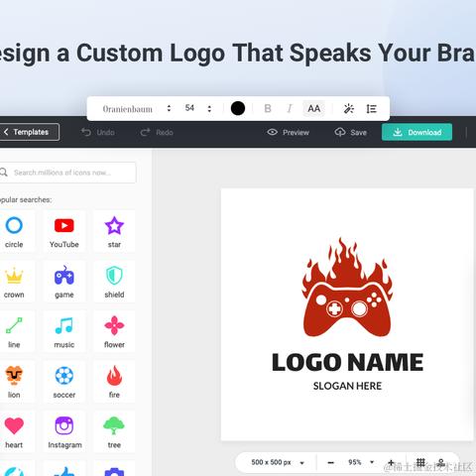The height and width of the screenshot is (476, 476).
Task: Select the flower icon search
Action: point(114,331)
